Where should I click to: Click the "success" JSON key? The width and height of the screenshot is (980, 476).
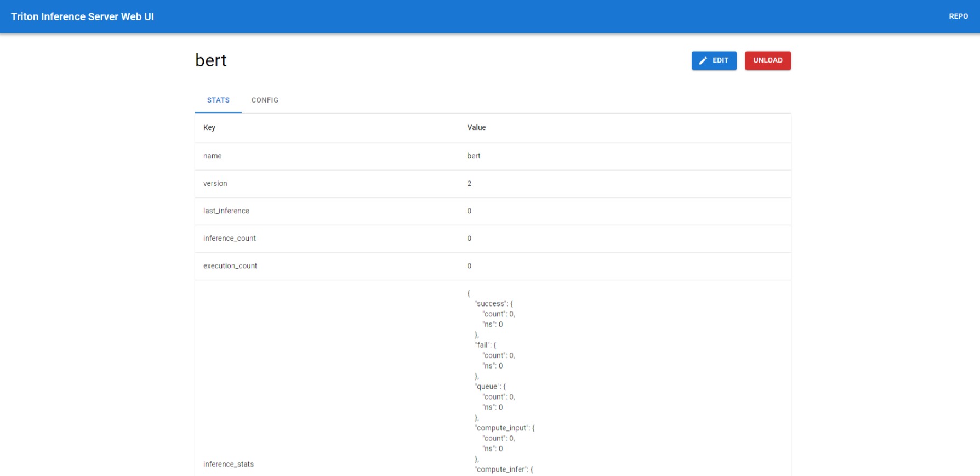click(x=491, y=303)
